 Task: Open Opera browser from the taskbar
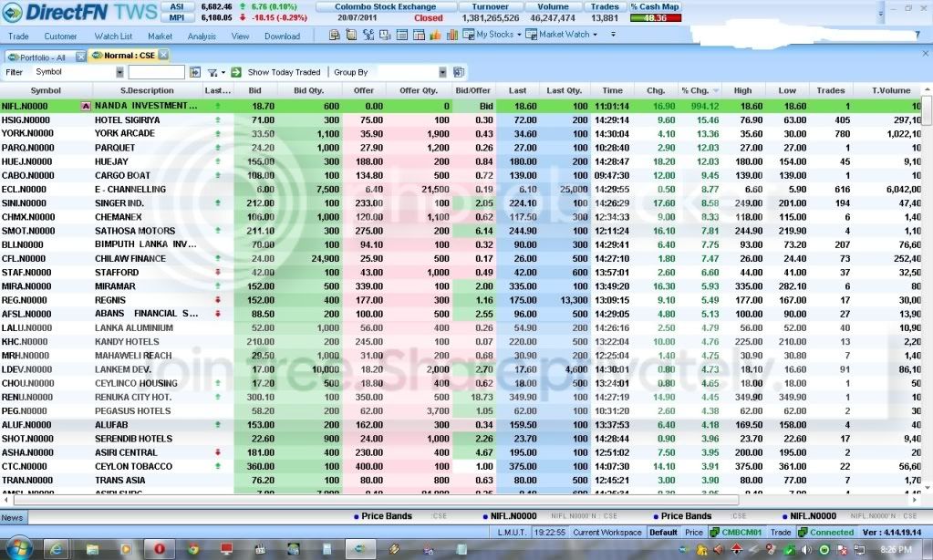click(x=159, y=549)
